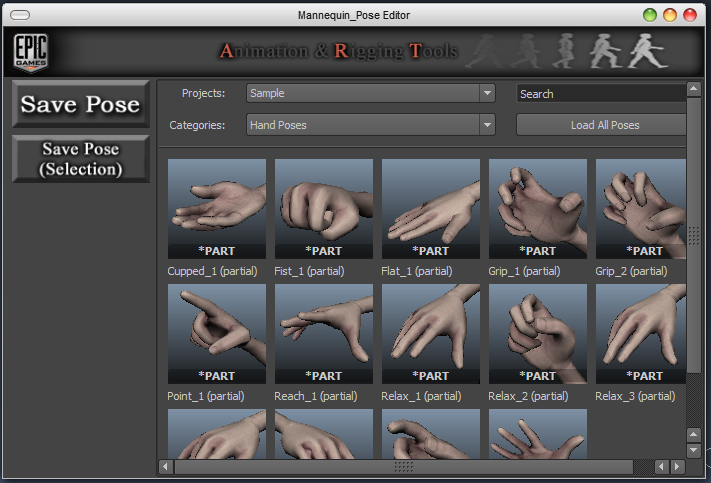
Task: Click Save Pose (Selection) button
Action: [x=81, y=159]
